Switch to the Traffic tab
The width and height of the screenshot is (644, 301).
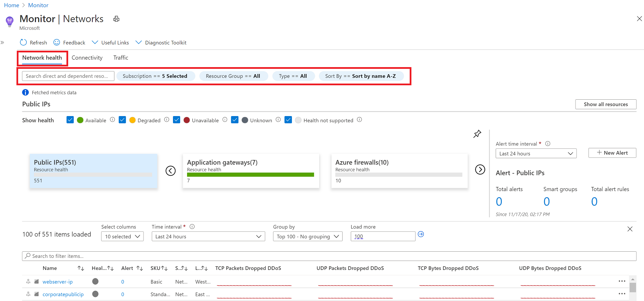(121, 58)
